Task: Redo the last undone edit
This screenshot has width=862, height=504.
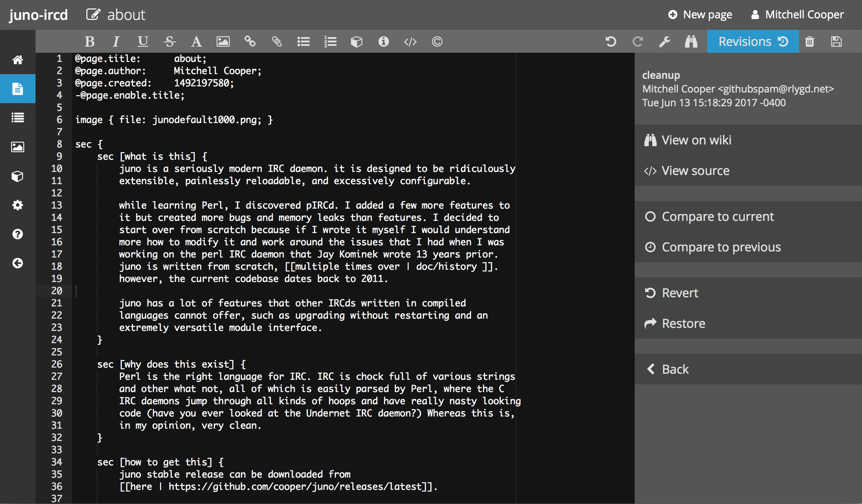Action: [x=638, y=41]
